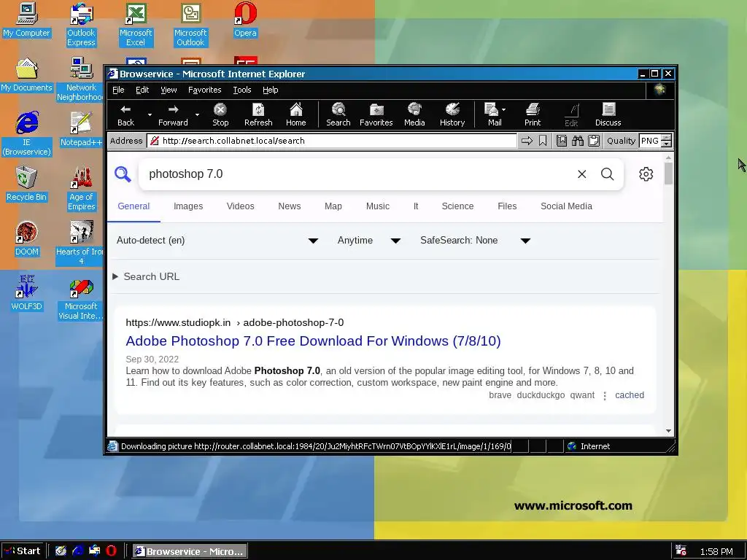The width and height of the screenshot is (747, 560).
Task: Click the Stop toolbar icon
Action: pos(220,114)
